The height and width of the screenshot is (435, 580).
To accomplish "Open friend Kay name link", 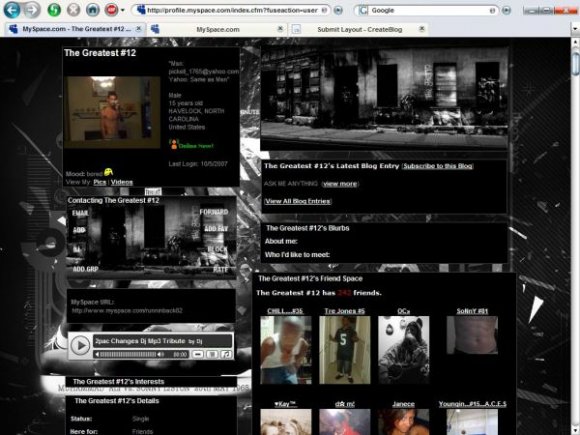I will (285, 404).
